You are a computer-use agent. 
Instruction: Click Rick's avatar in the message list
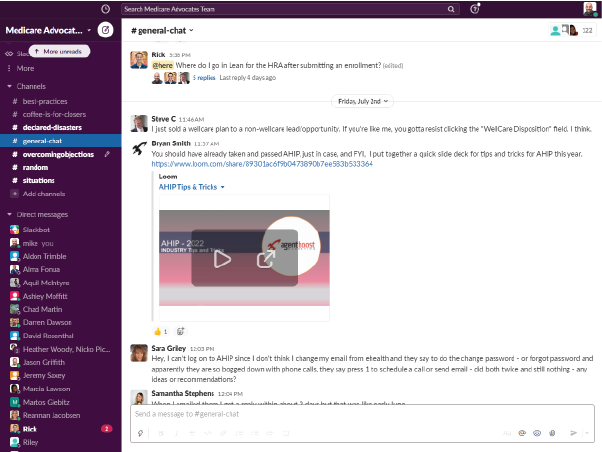coord(139,60)
